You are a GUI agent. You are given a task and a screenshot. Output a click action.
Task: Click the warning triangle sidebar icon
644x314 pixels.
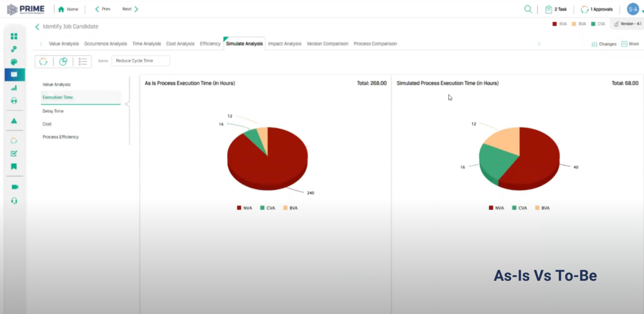(x=14, y=121)
